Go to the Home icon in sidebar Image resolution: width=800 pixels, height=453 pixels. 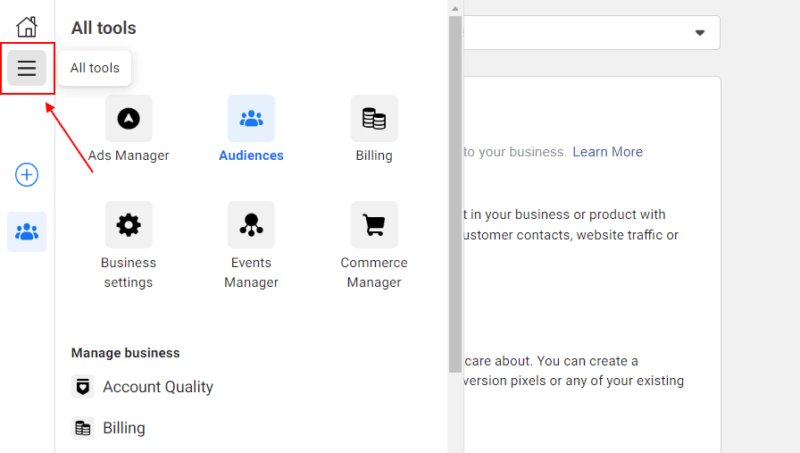coord(27,27)
